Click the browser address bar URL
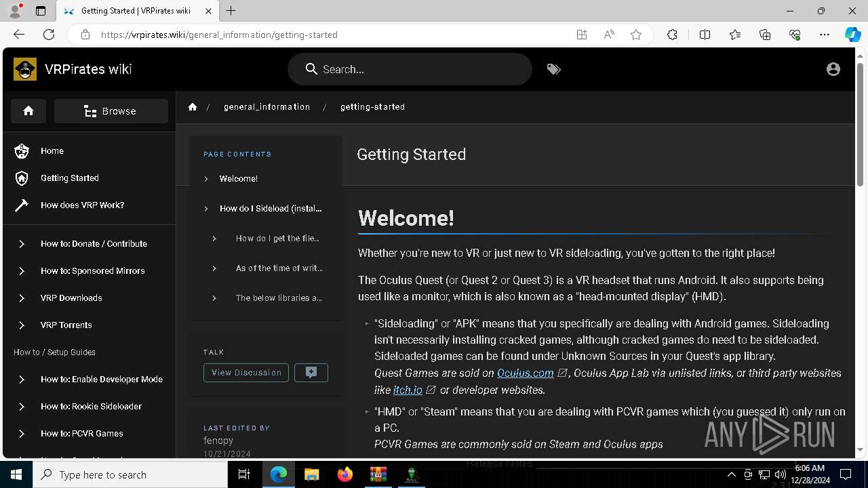This screenshot has height=488, width=868. 219,35
